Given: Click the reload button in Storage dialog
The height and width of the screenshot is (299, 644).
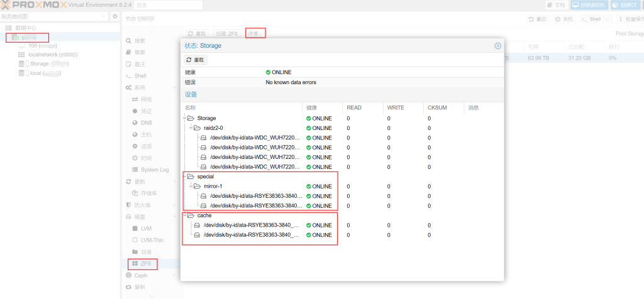Looking at the screenshot, I should tap(195, 60).
